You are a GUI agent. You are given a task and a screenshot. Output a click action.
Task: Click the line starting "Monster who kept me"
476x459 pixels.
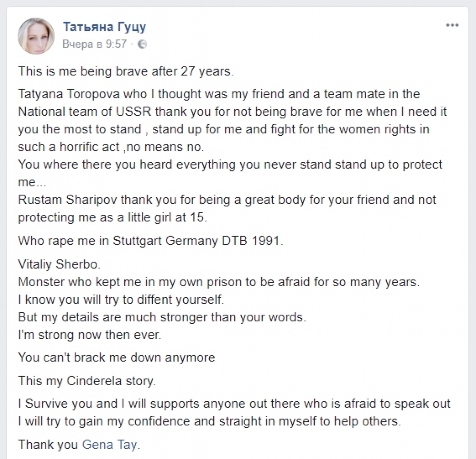click(219, 281)
